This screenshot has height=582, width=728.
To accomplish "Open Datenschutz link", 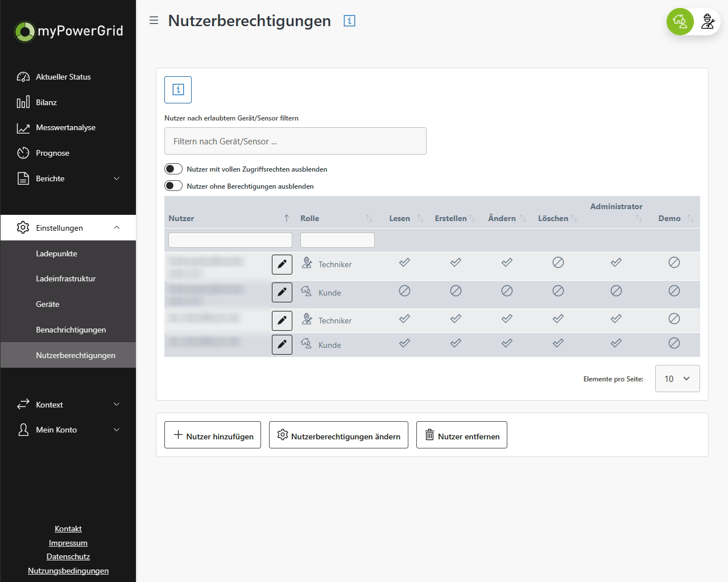I will click(x=68, y=556).
